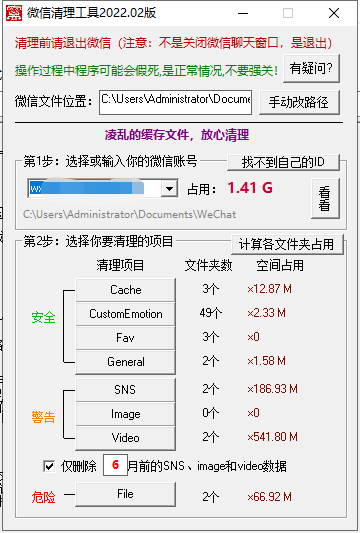
Task: Click the Video cleanup button
Action: 125,438
